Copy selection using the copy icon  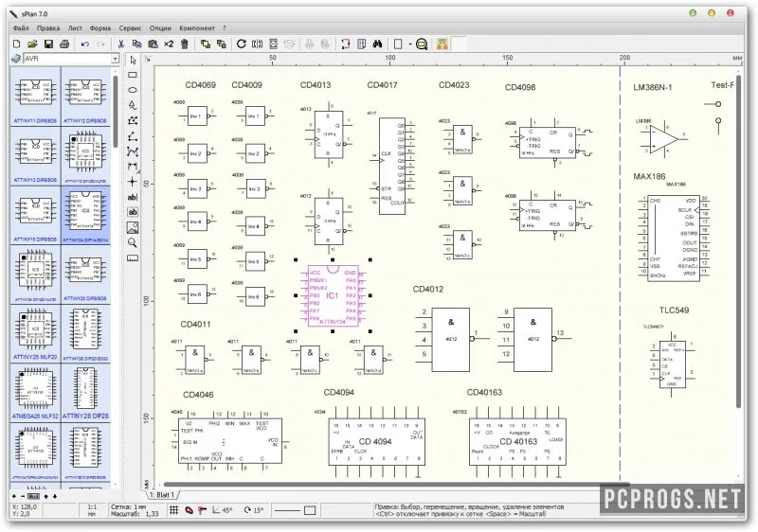[136, 44]
